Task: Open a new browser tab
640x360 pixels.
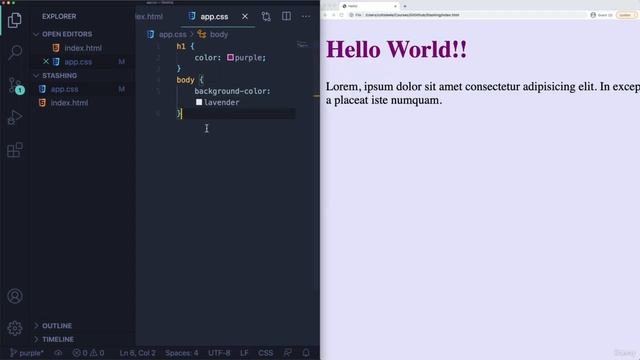Action: tap(404, 6)
